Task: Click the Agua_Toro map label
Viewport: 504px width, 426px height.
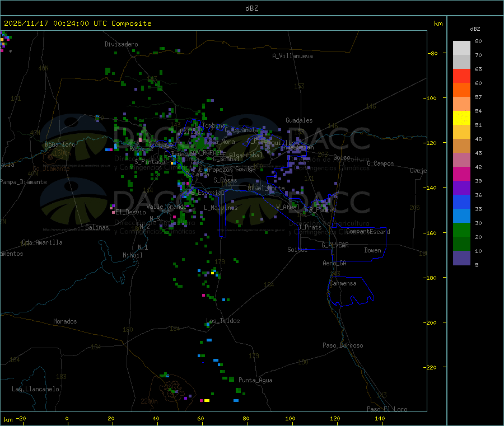Action: 60,144
